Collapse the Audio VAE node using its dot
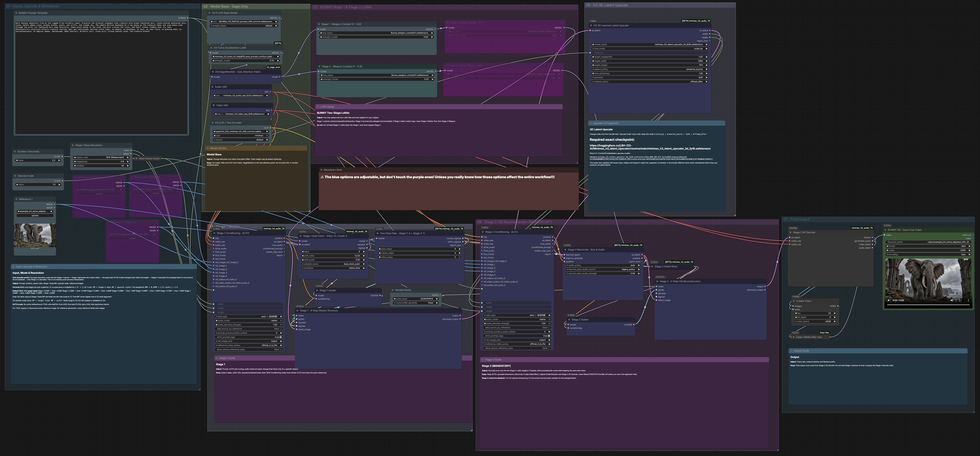 tap(212, 87)
